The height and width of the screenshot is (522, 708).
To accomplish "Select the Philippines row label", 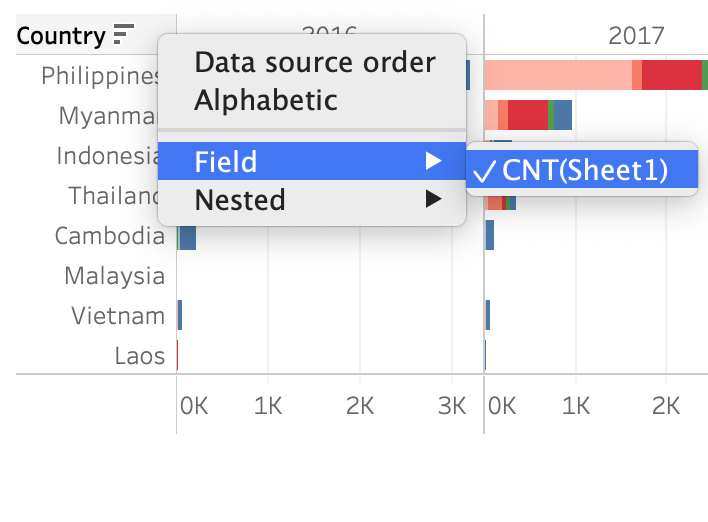I will pyautogui.click(x=100, y=76).
